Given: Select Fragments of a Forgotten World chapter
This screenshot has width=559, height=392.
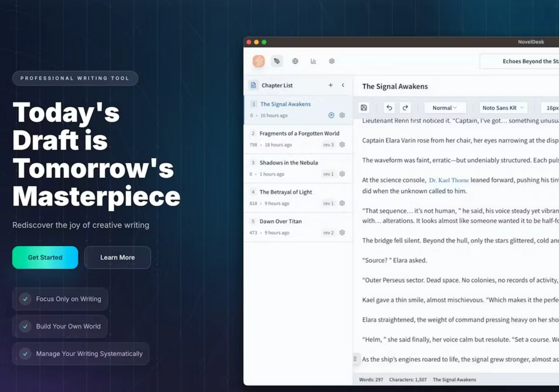Looking at the screenshot, I should coord(298,139).
